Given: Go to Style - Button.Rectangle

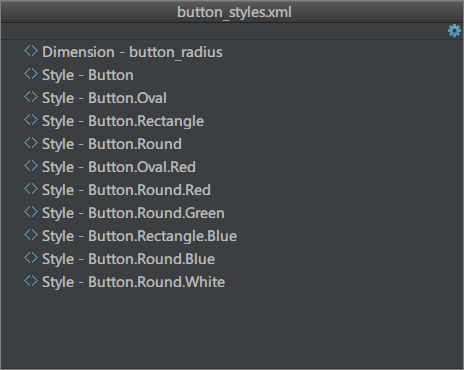Looking at the screenshot, I should click(123, 121).
